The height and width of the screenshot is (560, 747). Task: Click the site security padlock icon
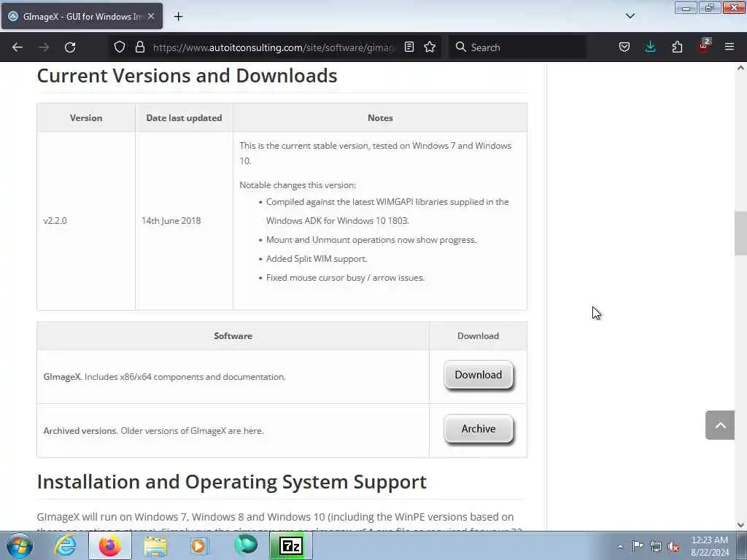tap(139, 47)
